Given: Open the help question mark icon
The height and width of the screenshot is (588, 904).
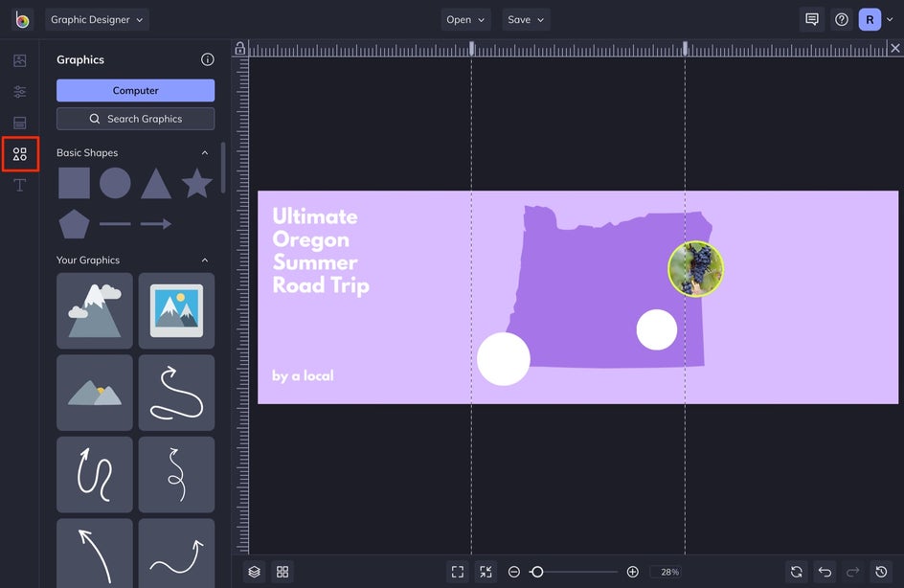Looking at the screenshot, I should 842,19.
